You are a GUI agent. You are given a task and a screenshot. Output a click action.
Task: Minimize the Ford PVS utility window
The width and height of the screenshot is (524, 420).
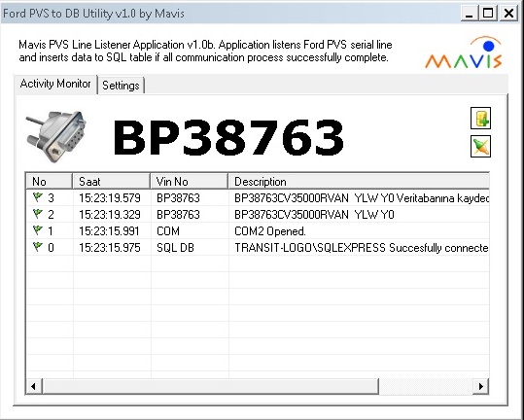click(x=470, y=14)
